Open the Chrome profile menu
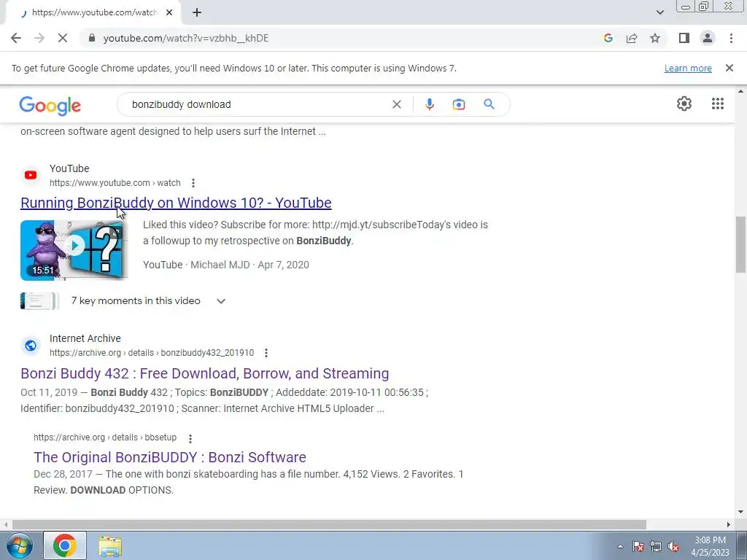 pos(708,38)
